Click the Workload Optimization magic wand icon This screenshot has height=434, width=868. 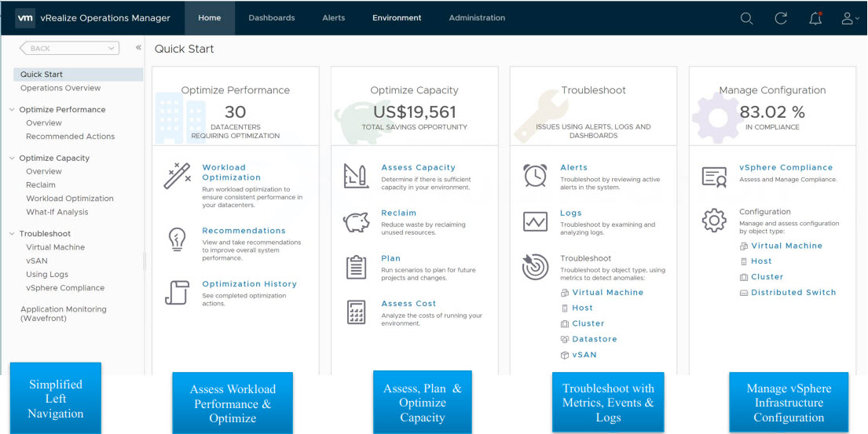[x=178, y=176]
